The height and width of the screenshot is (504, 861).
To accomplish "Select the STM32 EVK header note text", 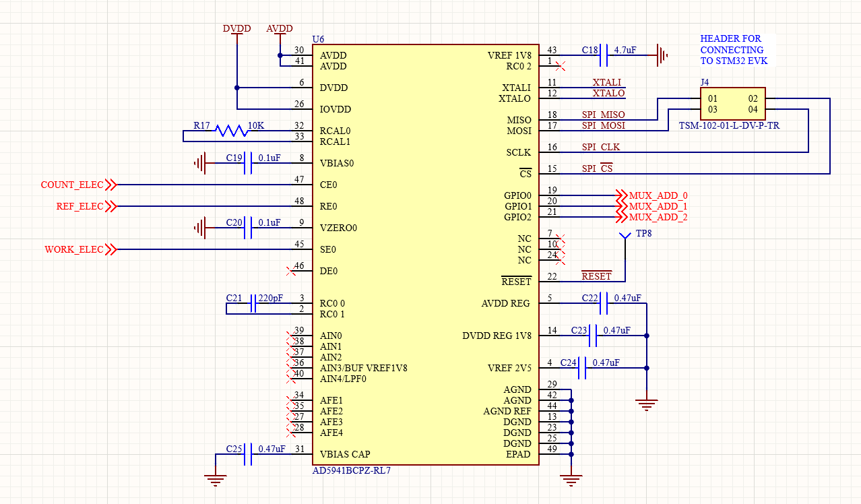I will click(x=733, y=50).
